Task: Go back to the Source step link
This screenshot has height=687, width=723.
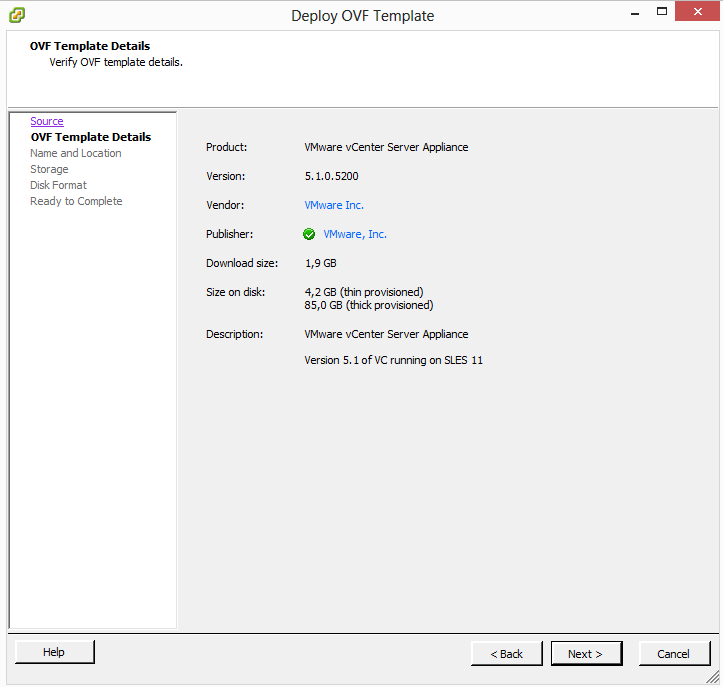Action: pyautogui.click(x=47, y=121)
